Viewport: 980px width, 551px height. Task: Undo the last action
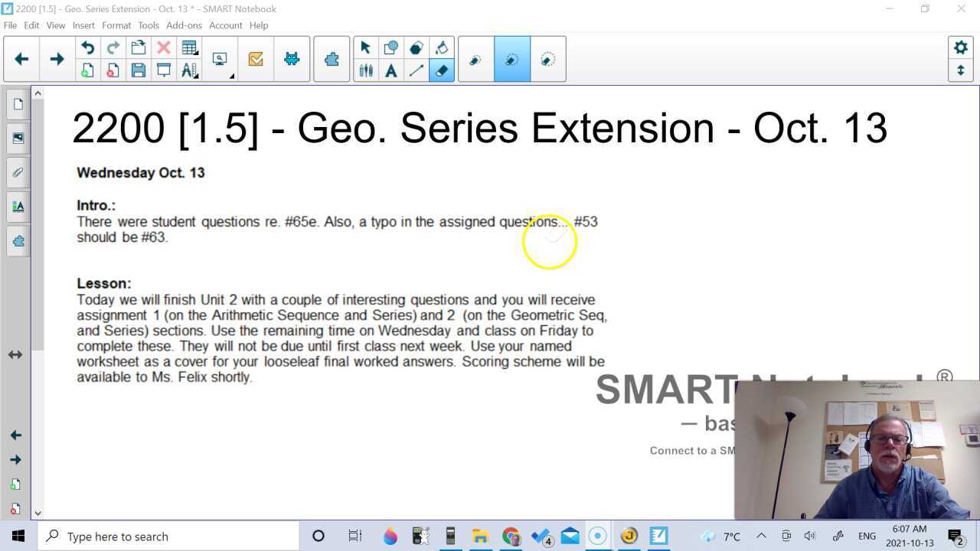point(87,47)
